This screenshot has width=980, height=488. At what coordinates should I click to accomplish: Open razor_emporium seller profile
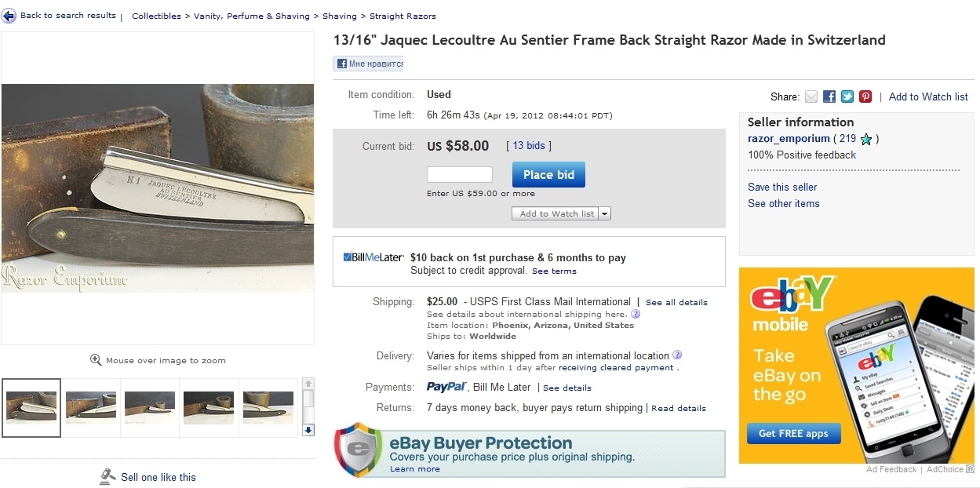pos(789,139)
